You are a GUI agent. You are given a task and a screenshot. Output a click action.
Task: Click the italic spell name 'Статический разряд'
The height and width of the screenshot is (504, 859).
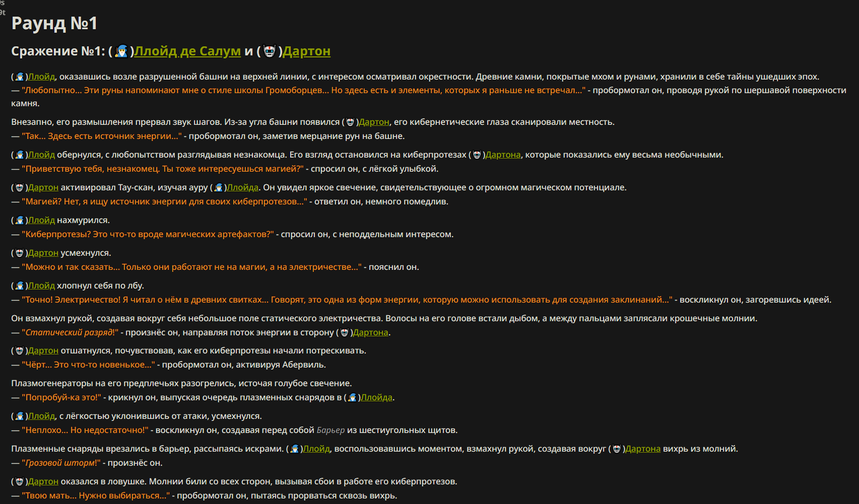click(x=70, y=332)
